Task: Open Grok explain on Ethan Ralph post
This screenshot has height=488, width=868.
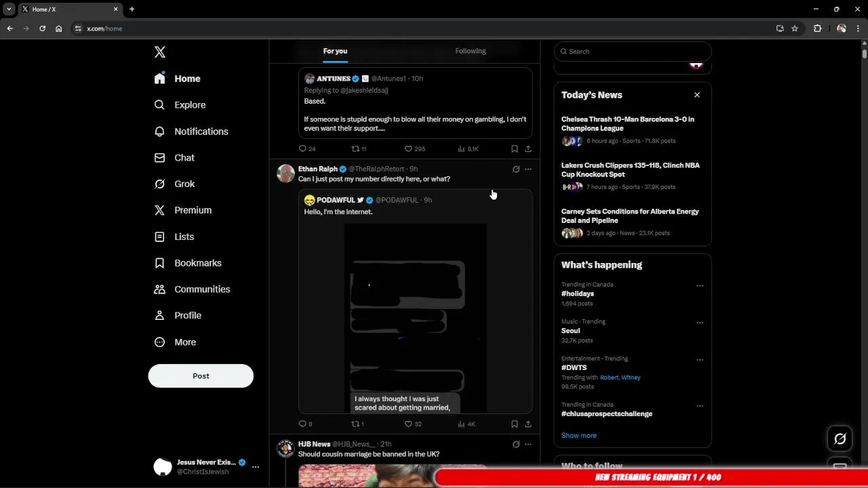Action: click(516, 169)
